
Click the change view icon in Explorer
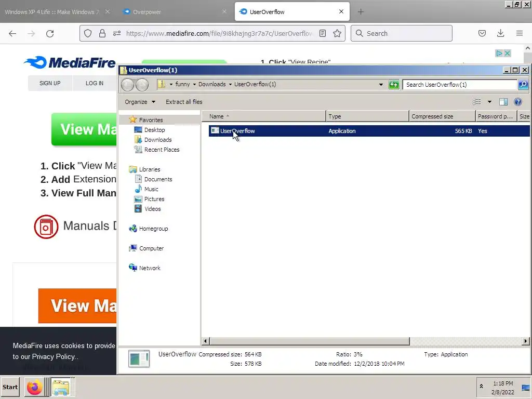477,102
